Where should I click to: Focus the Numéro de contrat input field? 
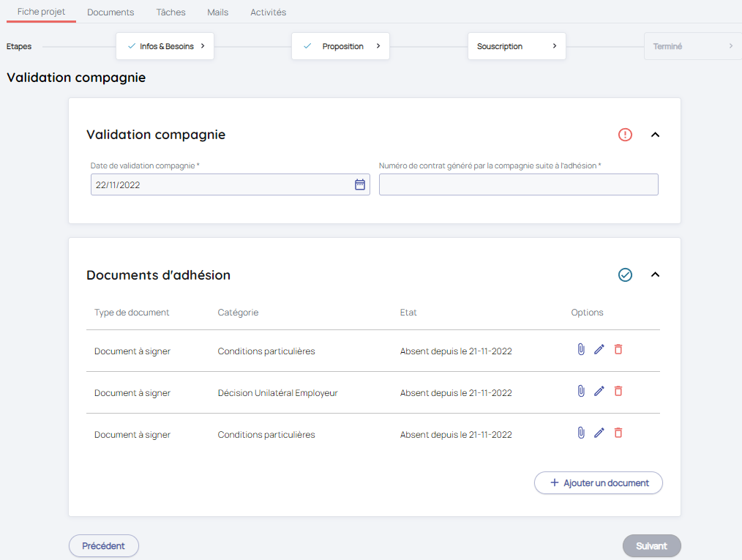pyautogui.click(x=518, y=184)
